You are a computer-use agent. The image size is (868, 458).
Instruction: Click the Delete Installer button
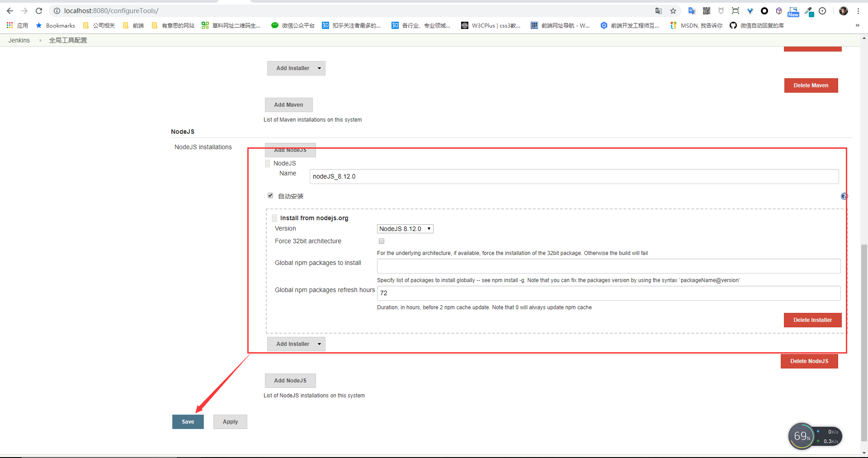812,320
